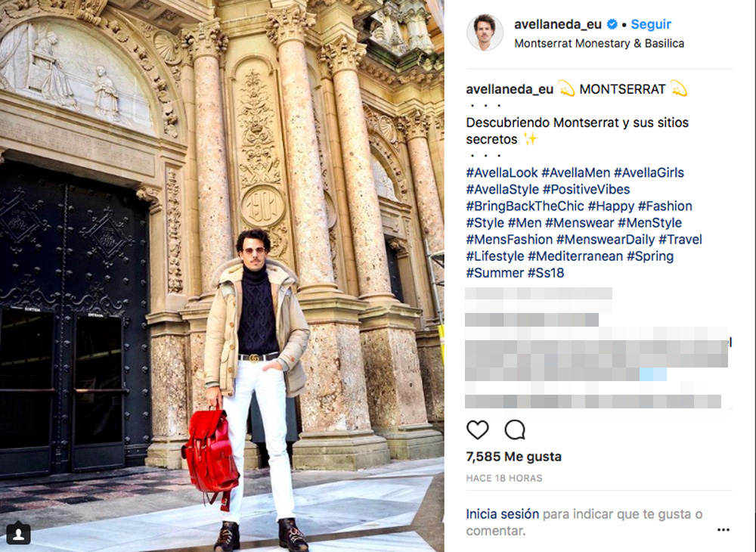Show tagged people icon on photo
756x552 pixels.
pos(19,534)
